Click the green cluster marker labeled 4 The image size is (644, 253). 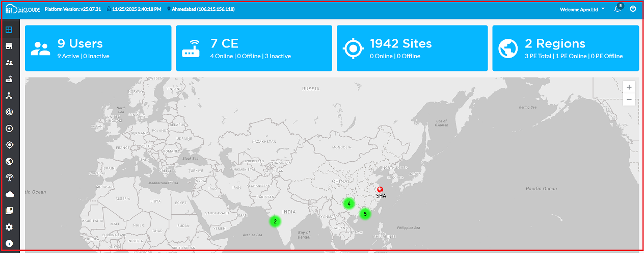point(349,204)
